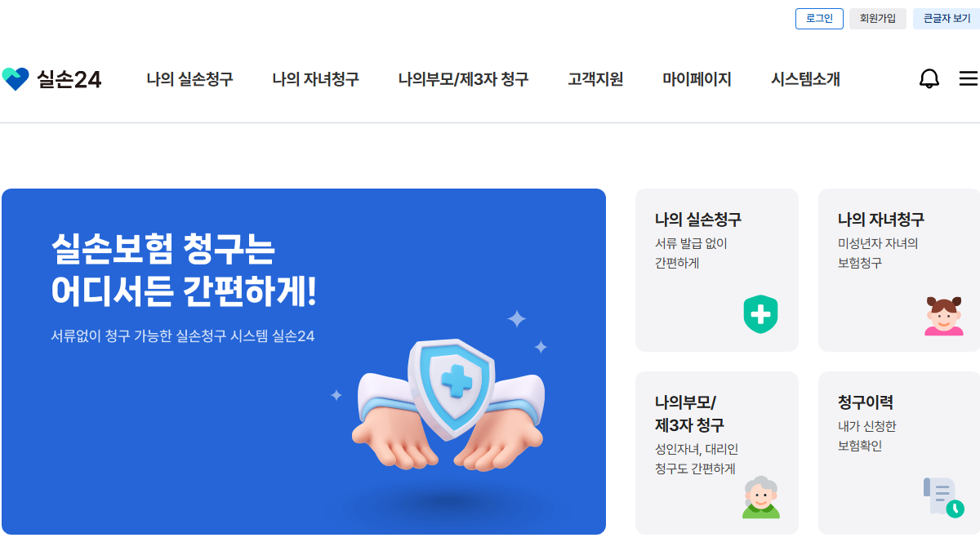
Task: Click the 로그인 button
Action: click(x=819, y=19)
